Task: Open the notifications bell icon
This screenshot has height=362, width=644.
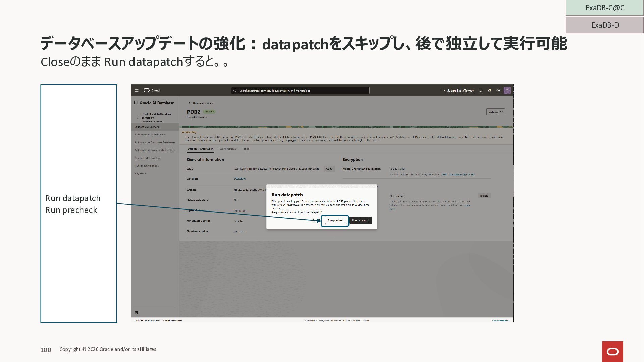Action: coord(489,90)
